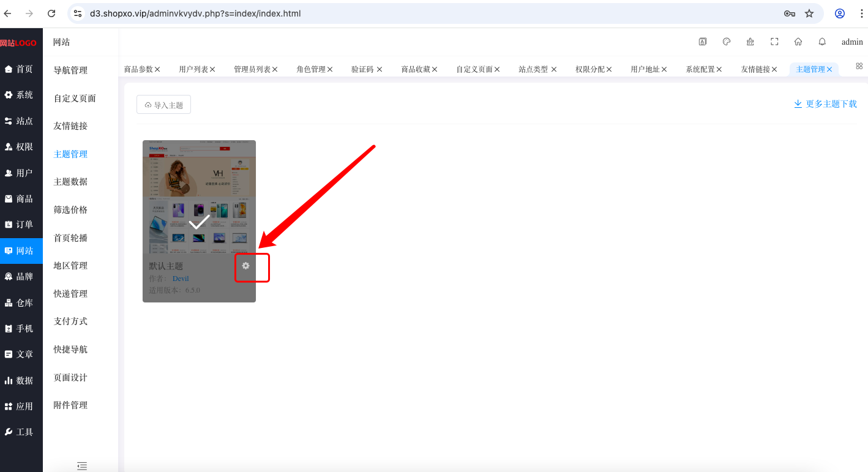Click the home icon in header

pyautogui.click(x=798, y=42)
